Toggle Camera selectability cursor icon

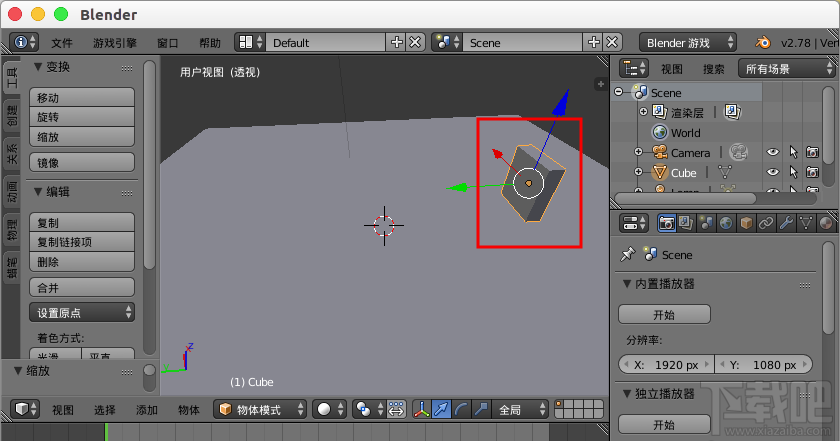pos(793,152)
